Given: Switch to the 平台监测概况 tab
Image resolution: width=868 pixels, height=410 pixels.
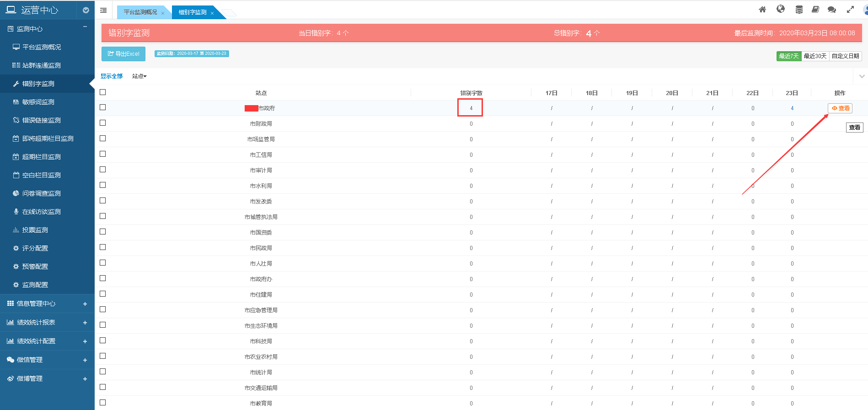Looking at the screenshot, I should click(140, 12).
